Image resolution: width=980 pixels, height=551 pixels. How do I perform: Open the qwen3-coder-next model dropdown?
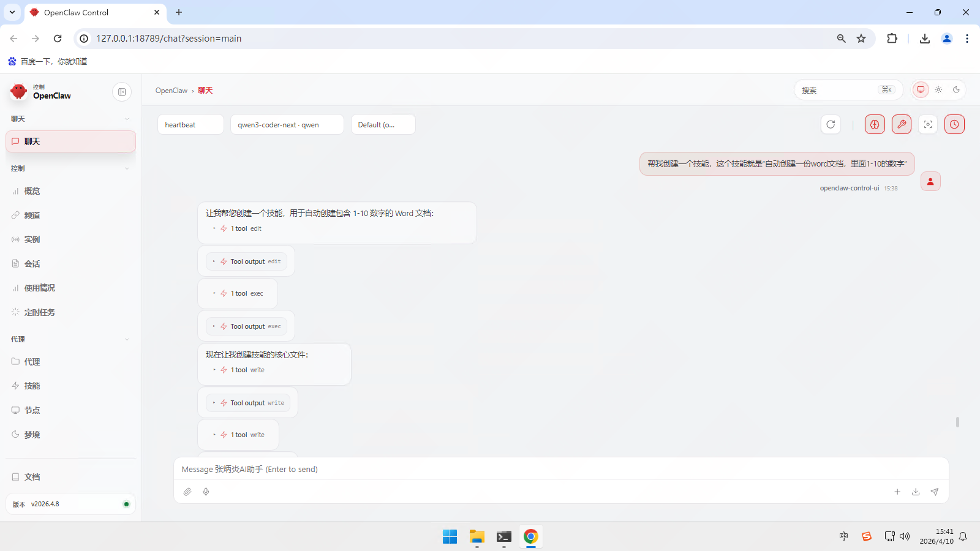287,124
